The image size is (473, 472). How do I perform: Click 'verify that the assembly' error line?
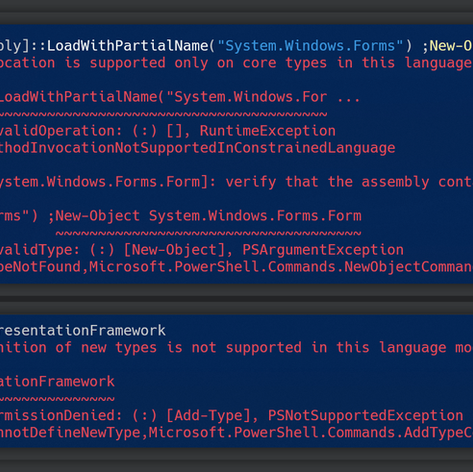(327, 182)
